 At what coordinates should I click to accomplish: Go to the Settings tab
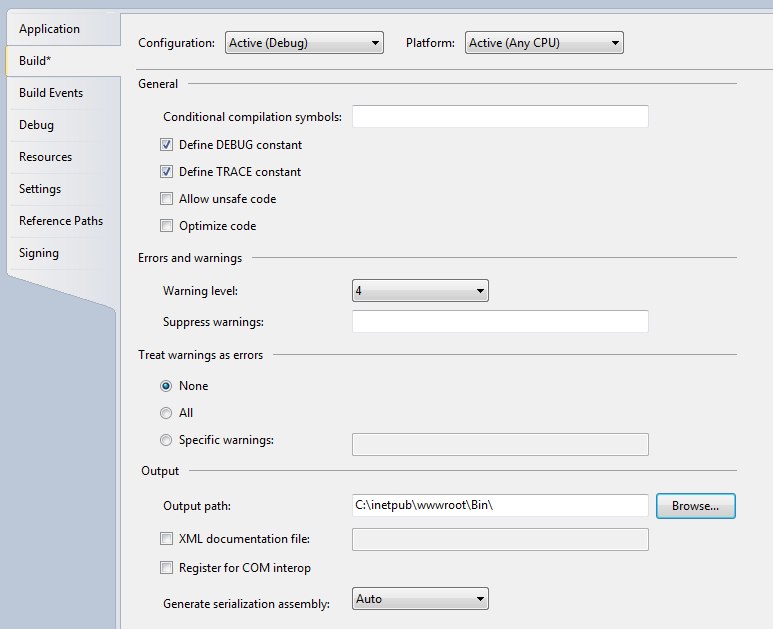40,189
